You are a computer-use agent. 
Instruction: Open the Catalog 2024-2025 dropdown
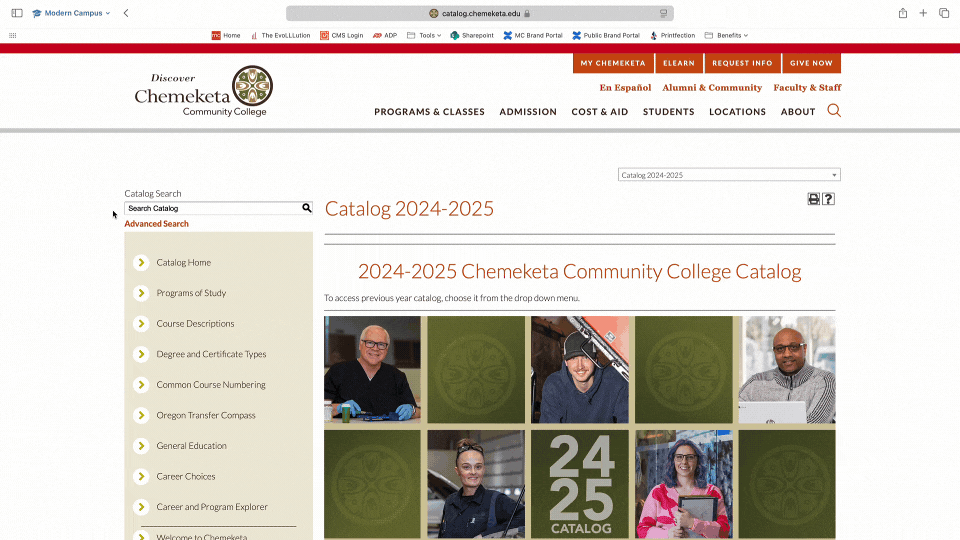coord(729,175)
